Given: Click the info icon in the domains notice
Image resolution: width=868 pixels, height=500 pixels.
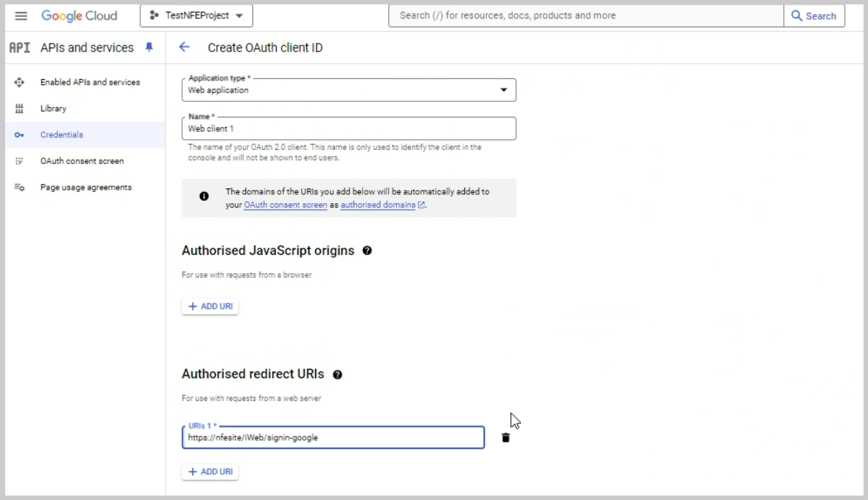Looking at the screenshot, I should [204, 196].
